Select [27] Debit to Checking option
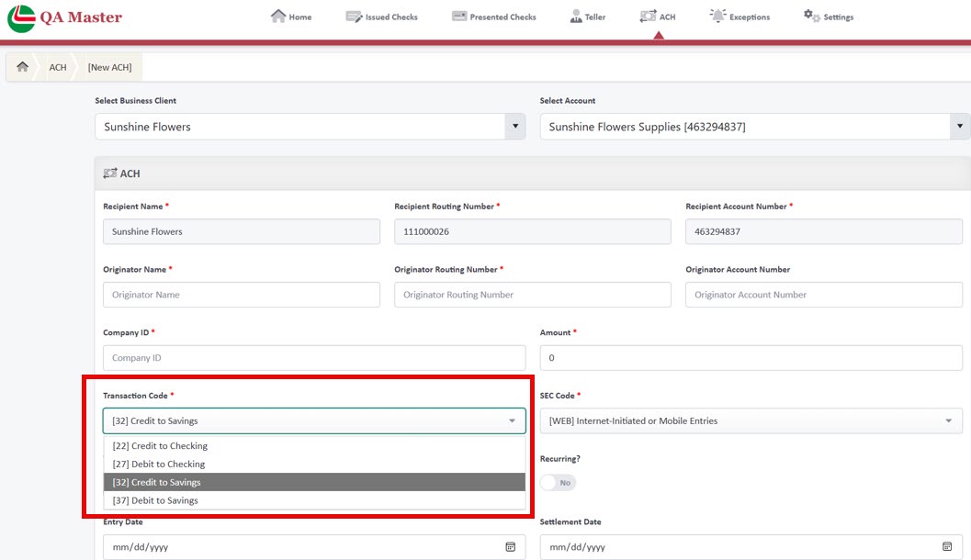The width and height of the screenshot is (971, 560). tap(314, 465)
